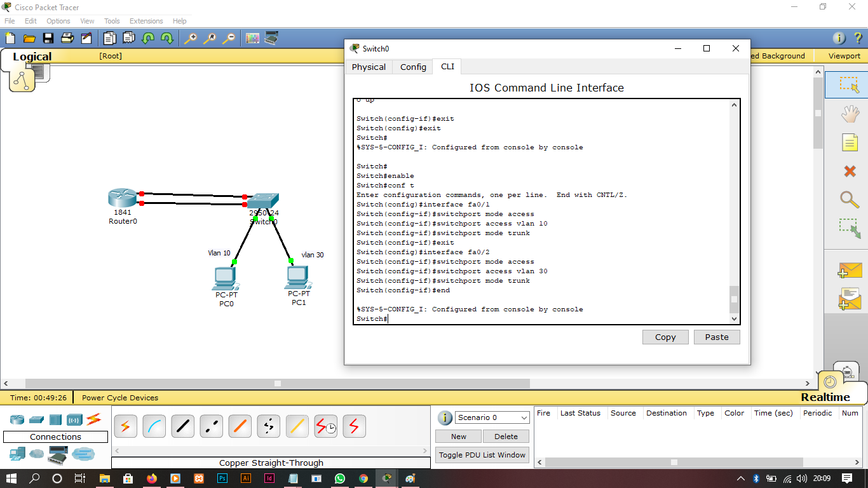Choose the Select tool in right sidebar
Image resolution: width=868 pixels, height=488 pixels.
tap(850, 85)
